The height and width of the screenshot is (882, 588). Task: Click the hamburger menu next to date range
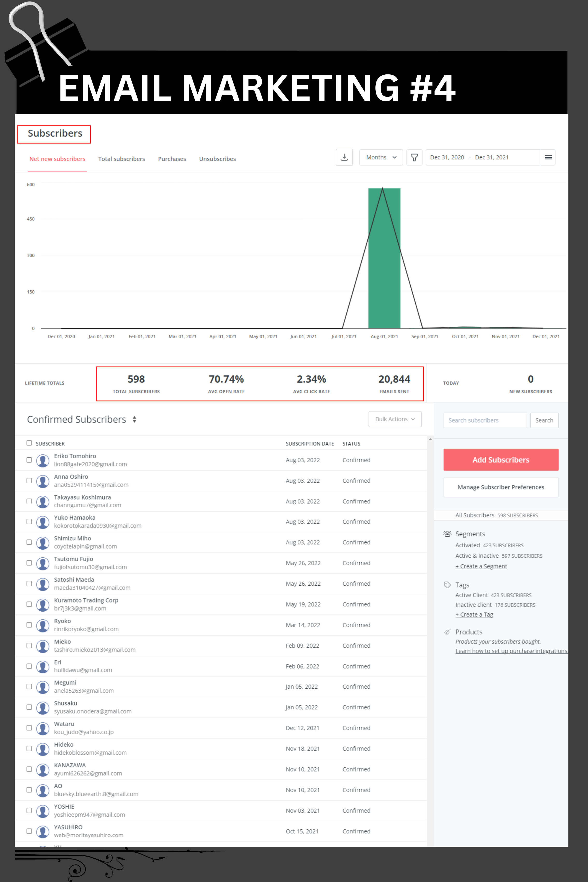[548, 158]
